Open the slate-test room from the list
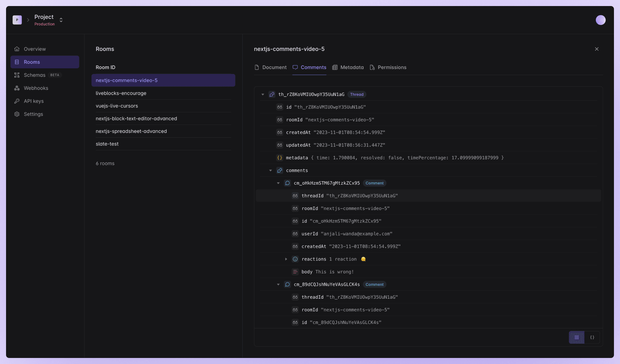The image size is (620, 364). 107,144
